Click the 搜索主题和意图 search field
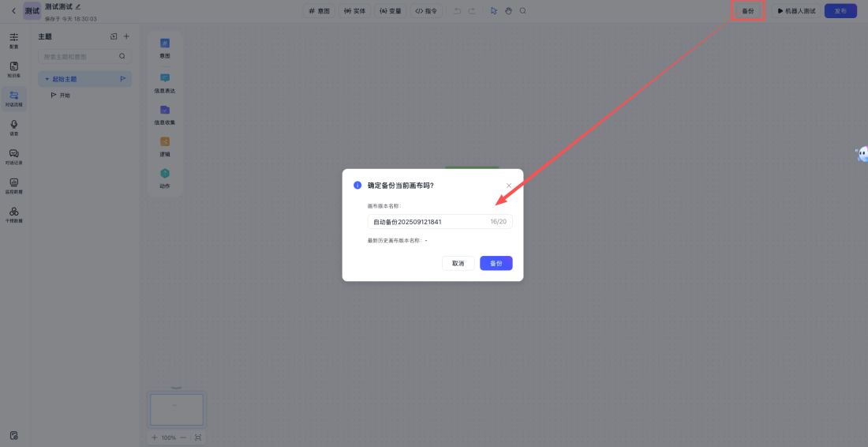868x447 pixels. (84, 57)
